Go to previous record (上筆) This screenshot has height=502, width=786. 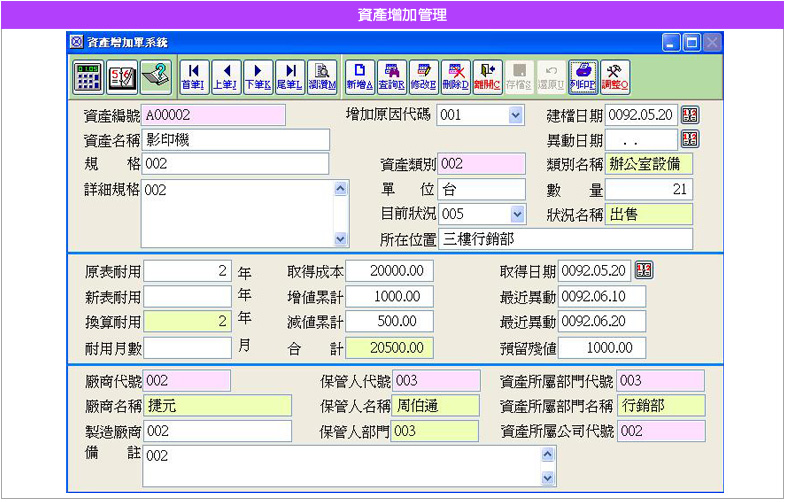[225, 75]
